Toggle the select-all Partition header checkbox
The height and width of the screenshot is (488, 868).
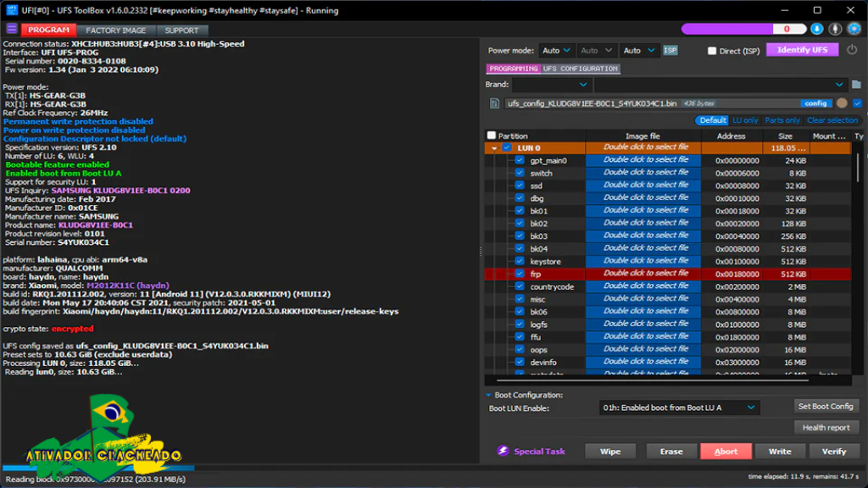(491, 136)
